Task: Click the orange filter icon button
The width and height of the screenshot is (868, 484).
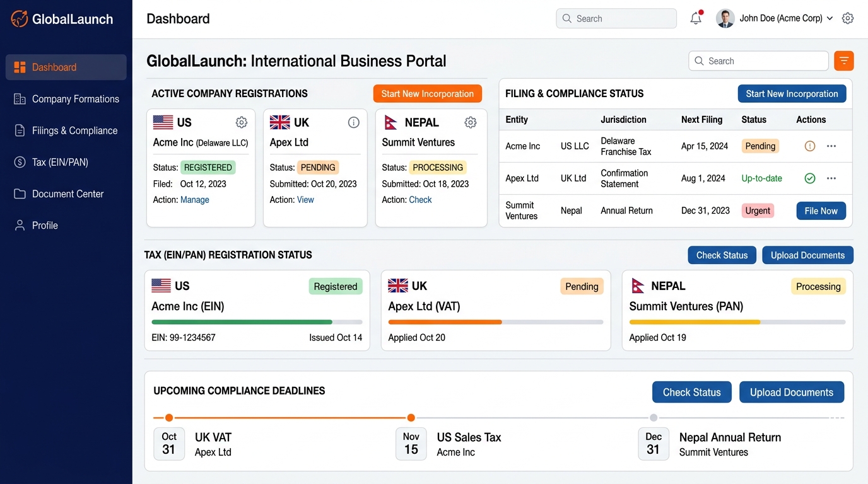Action: pos(844,60)
